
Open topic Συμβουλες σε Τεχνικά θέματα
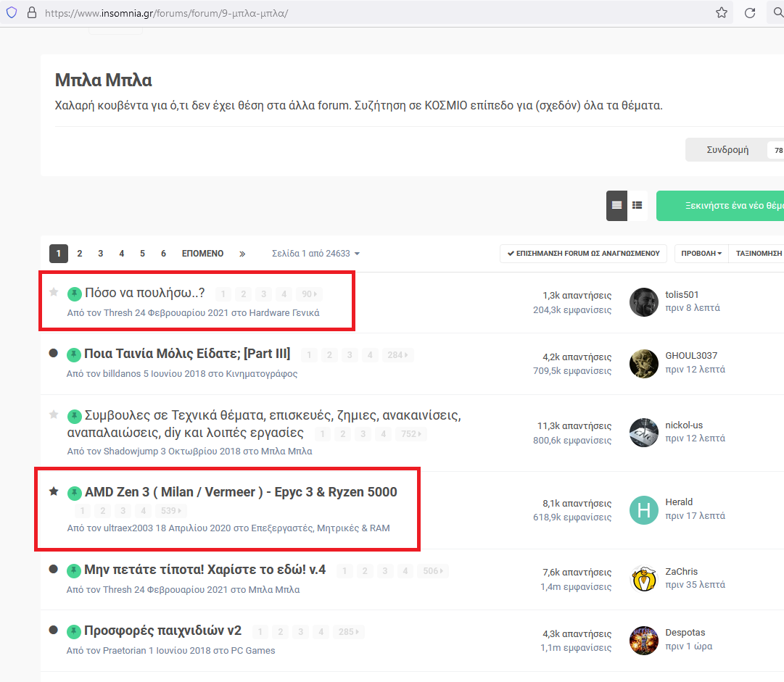pyautogui.click(x=264, y=424)
